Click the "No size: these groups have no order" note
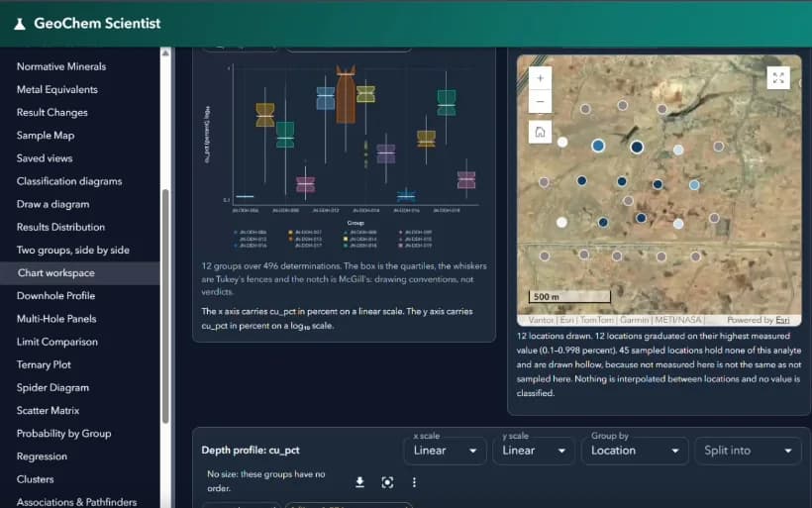812x508 pixels. 266,481
